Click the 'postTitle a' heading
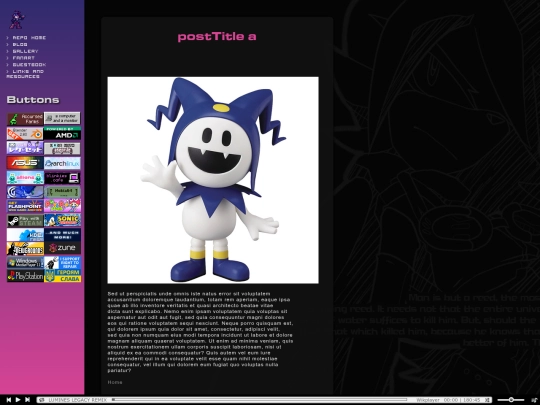 coord(217,37)
